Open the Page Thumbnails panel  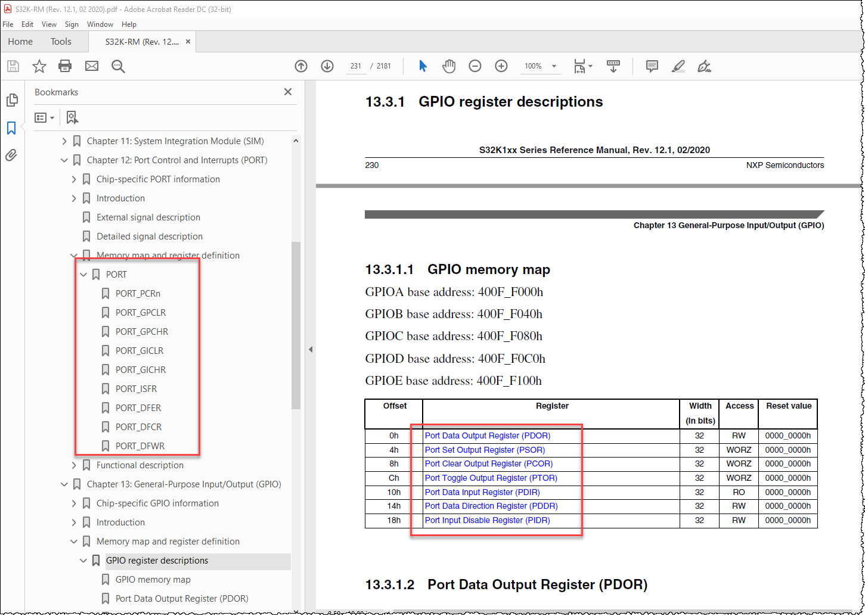pos(12,100)
